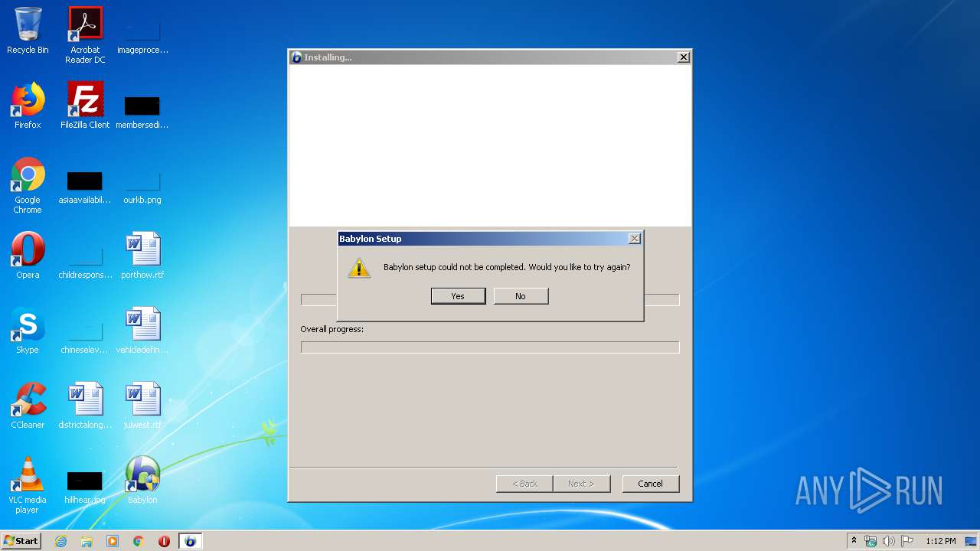Select Google Chrome desktop shortcut
Image resolution: width=980 pixels, height=551 pixels.
(x=28, y=185)
